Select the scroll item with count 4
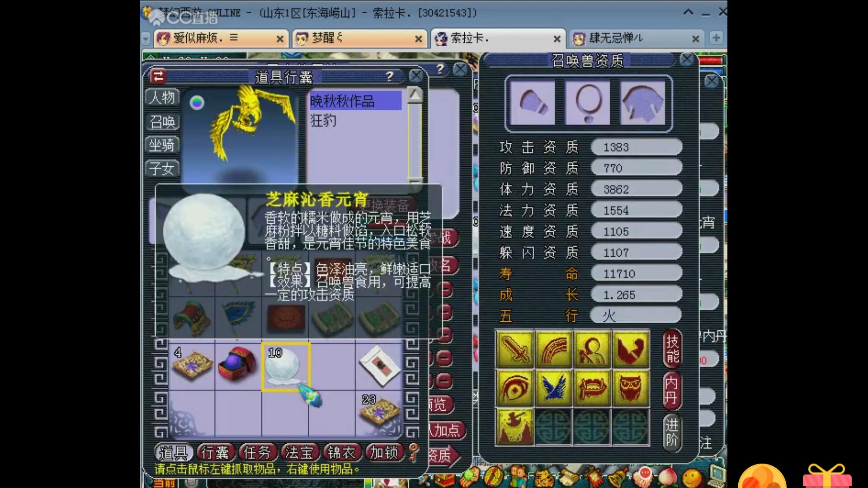 coord(192,366)
